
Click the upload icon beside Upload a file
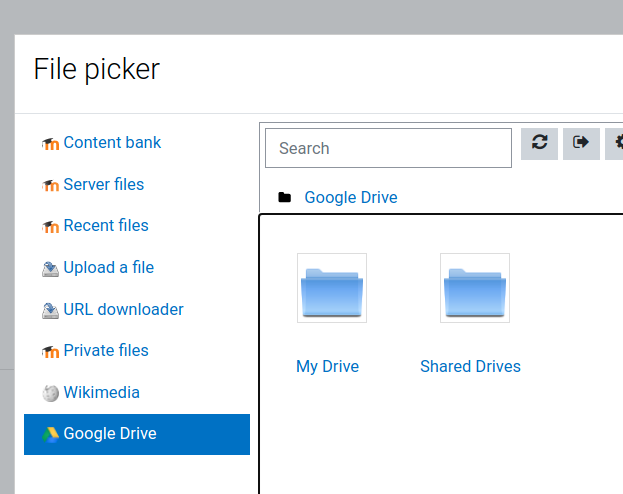(x=50, y=269)
